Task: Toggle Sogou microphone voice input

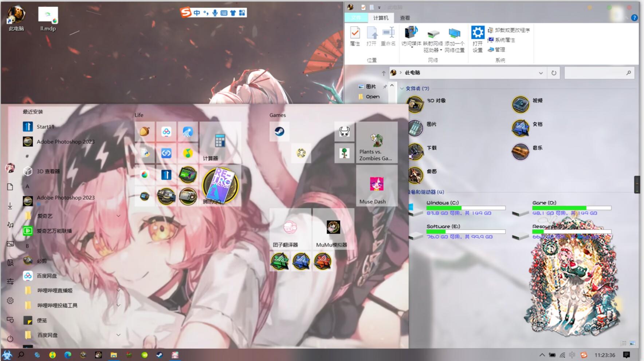Action: [x=215, y=13]
